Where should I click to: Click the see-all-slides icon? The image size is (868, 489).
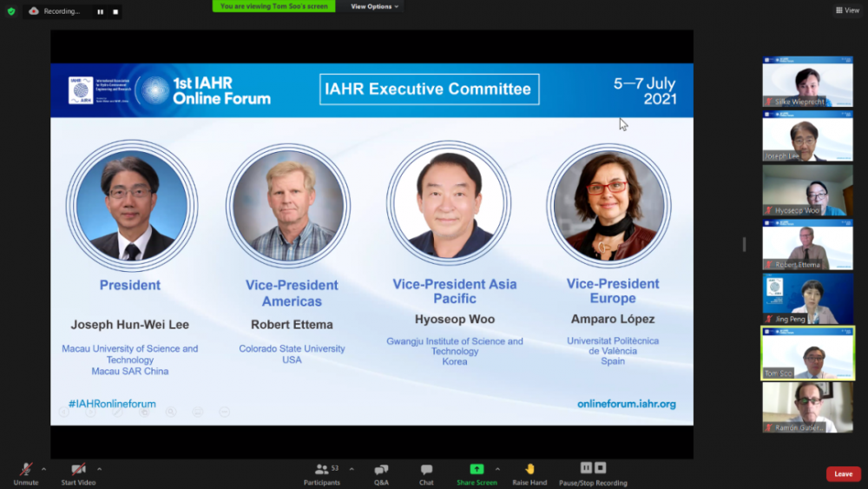click(x=144, y=412)
